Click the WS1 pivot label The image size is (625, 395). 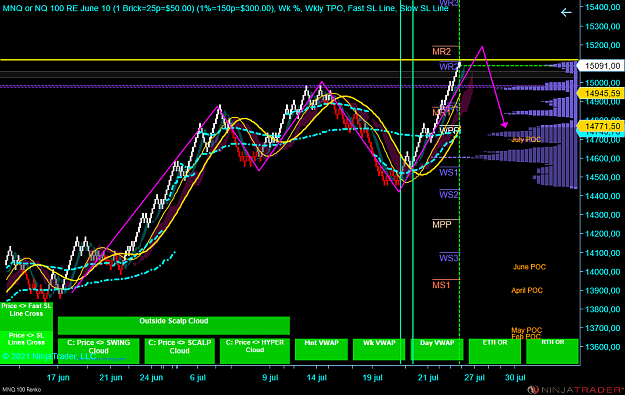point(448,173)
